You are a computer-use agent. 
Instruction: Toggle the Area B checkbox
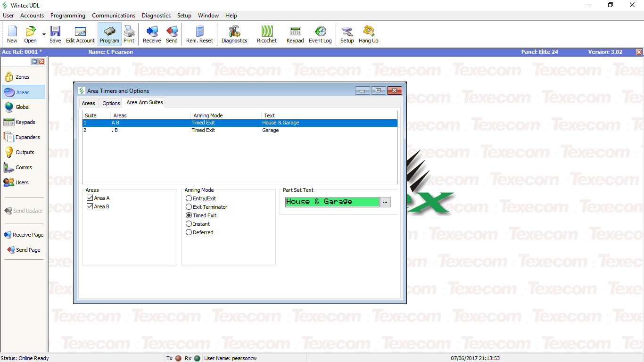pos(90,207)
